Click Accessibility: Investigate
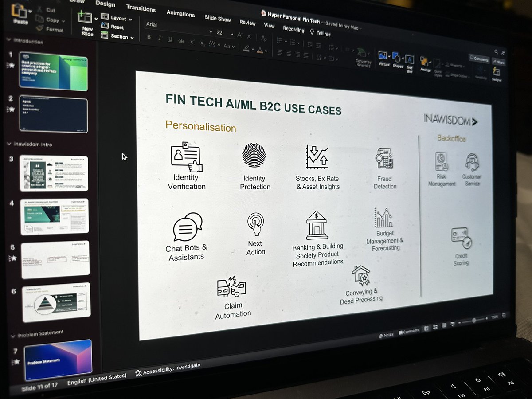Screen dimensions: 532x399 point(168,369)
